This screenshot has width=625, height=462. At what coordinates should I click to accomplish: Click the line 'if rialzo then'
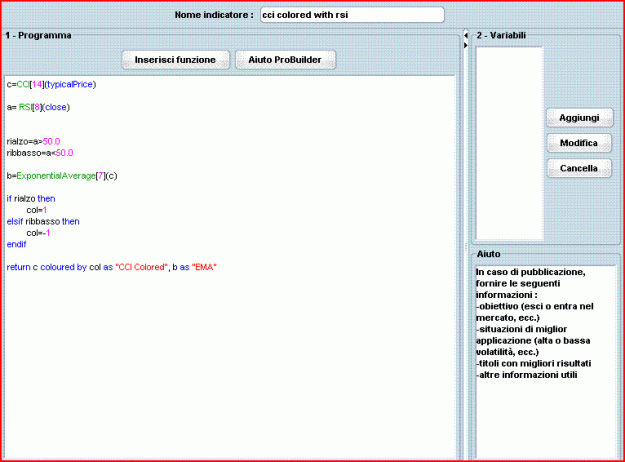pyautogui.click(x=31, y=199)
